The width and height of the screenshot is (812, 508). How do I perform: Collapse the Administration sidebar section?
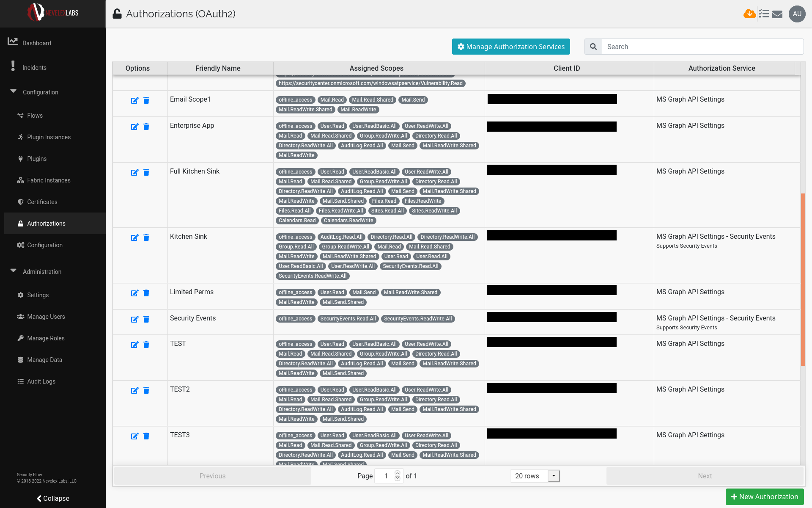14,271
